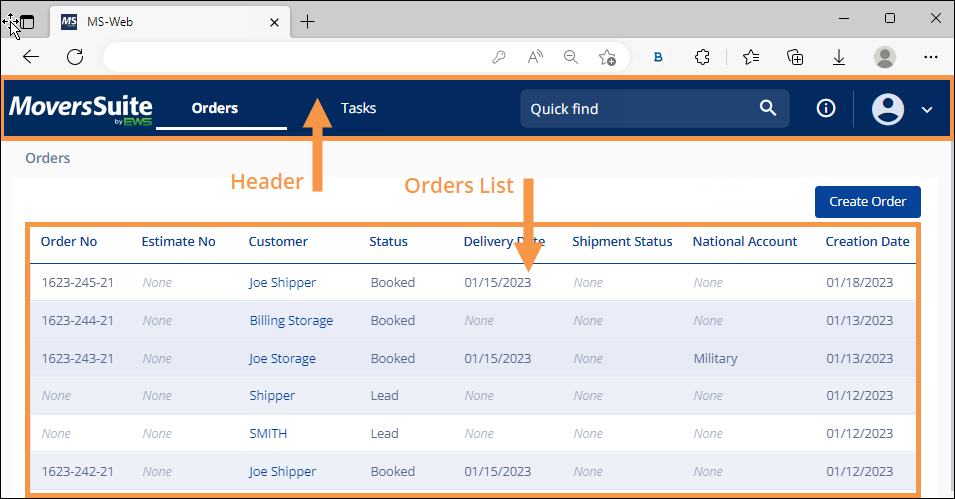Viewport: 955px width, 499px height.
Task: Go back using the browser back arrow
Action: pyautogui.click(x=31, y=57)
